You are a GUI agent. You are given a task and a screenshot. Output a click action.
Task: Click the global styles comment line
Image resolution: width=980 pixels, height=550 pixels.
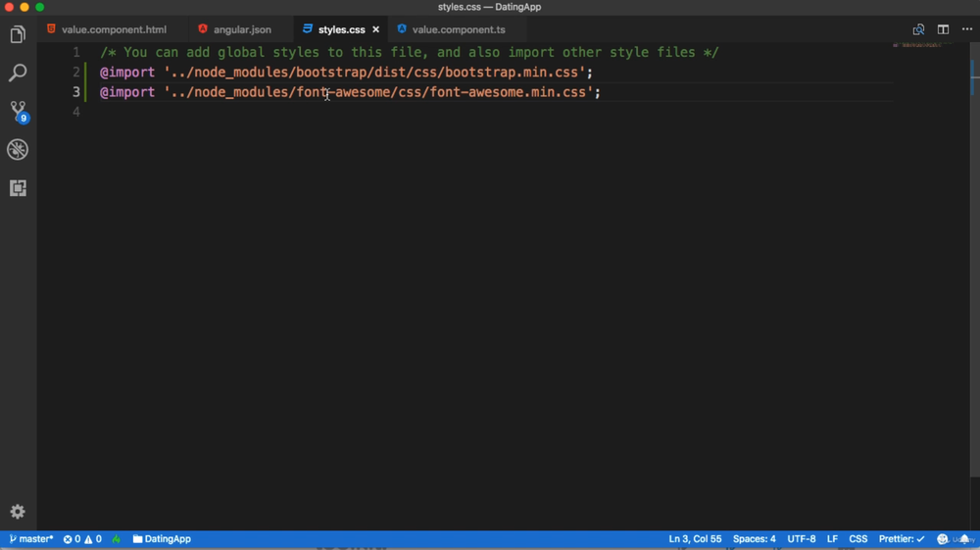tap(410, 53)
